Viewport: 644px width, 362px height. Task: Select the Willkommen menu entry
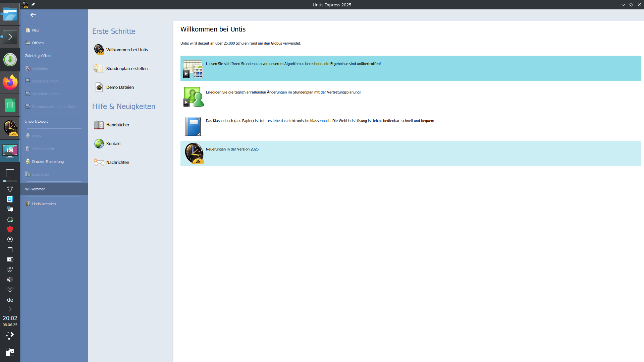(54, 189)
